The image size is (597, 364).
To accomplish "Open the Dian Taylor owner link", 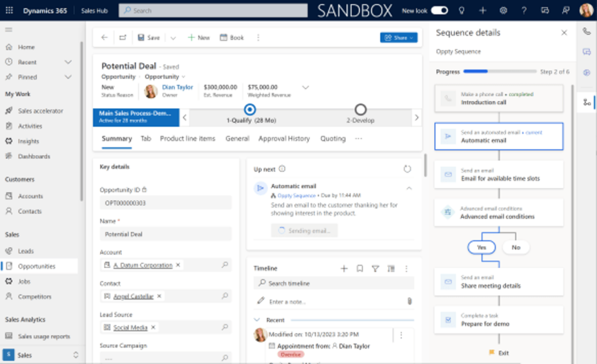I will (x=177, y=87).
